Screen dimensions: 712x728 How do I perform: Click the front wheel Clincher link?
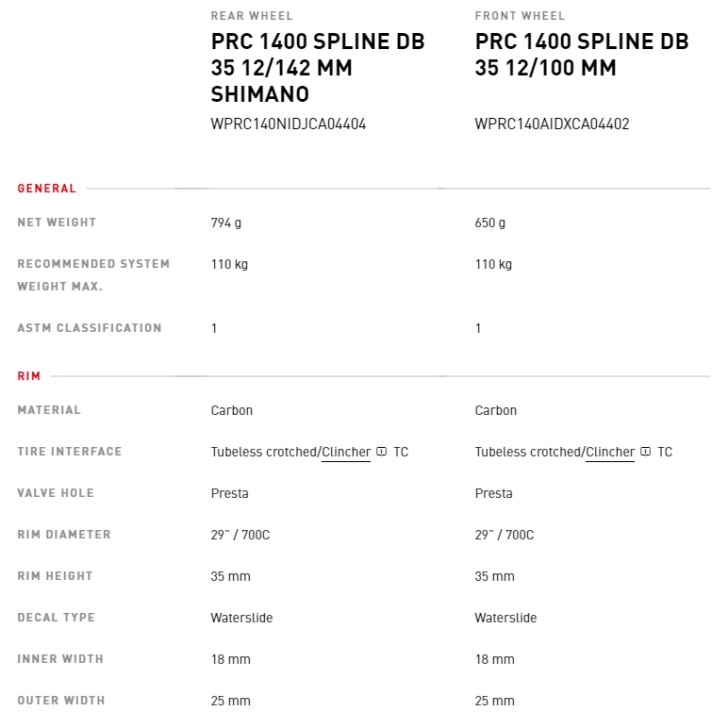pos(610,452)
